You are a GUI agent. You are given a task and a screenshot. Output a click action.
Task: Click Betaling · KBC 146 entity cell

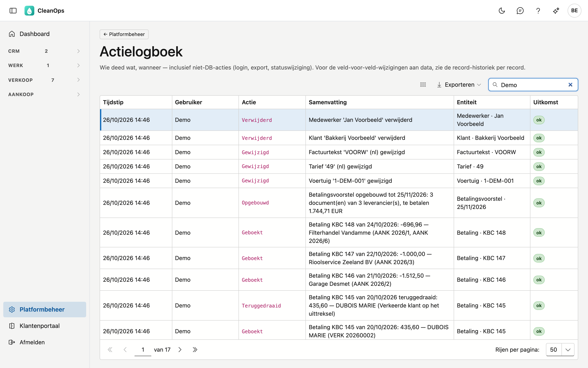(x=492, y=280)
